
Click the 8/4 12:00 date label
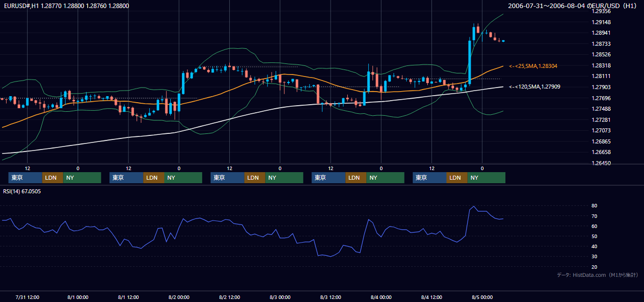(x=431, y=297)
